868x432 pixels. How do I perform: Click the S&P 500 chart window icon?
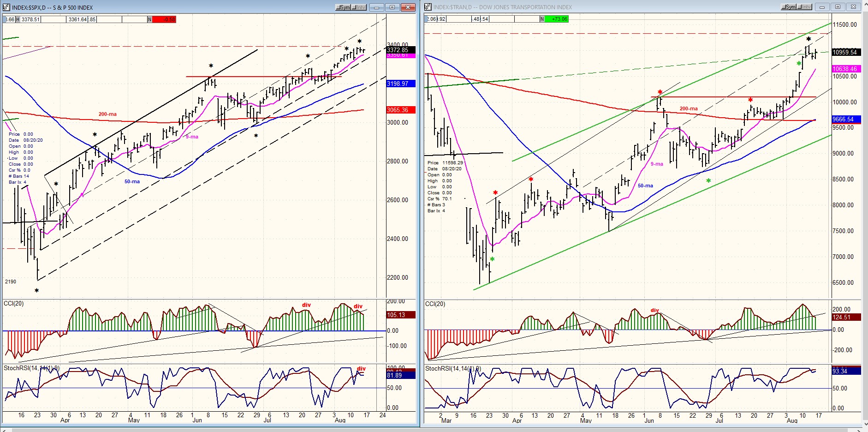coord(6,7)
